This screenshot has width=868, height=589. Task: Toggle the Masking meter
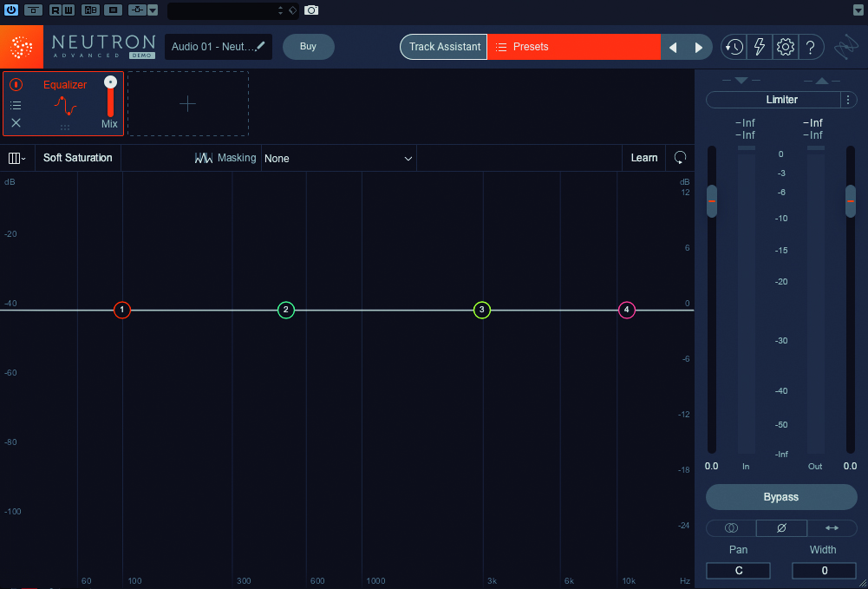[225, 159]
